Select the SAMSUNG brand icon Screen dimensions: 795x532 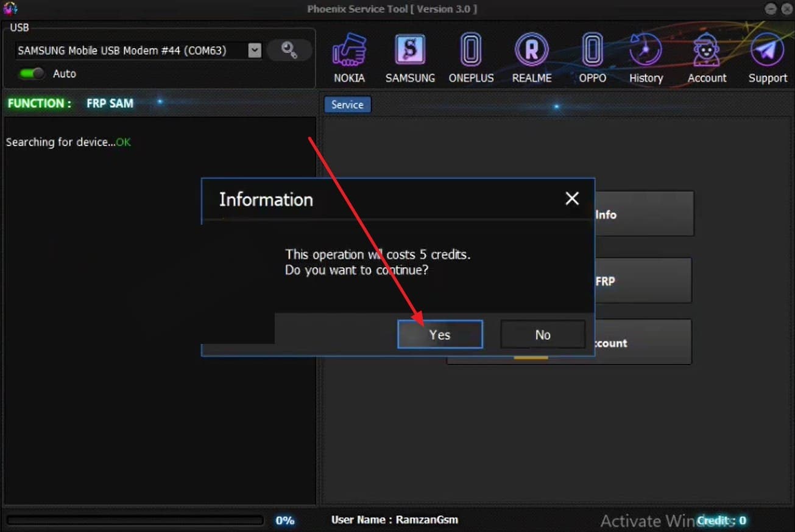point(410,58)
